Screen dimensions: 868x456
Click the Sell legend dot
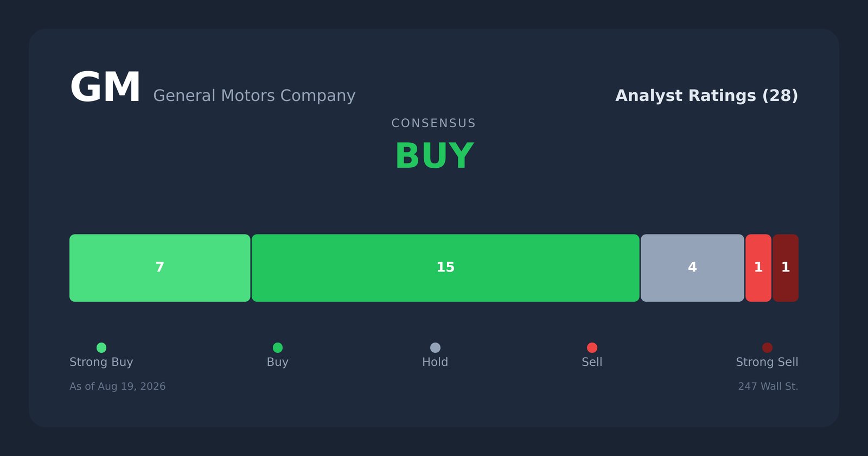coord(592,347)
